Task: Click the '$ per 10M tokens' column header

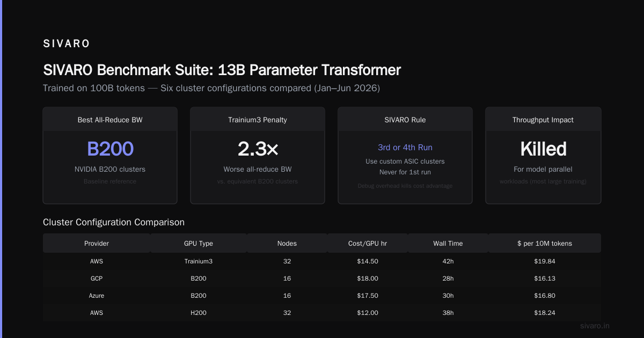Action: [x=545, y=243]
